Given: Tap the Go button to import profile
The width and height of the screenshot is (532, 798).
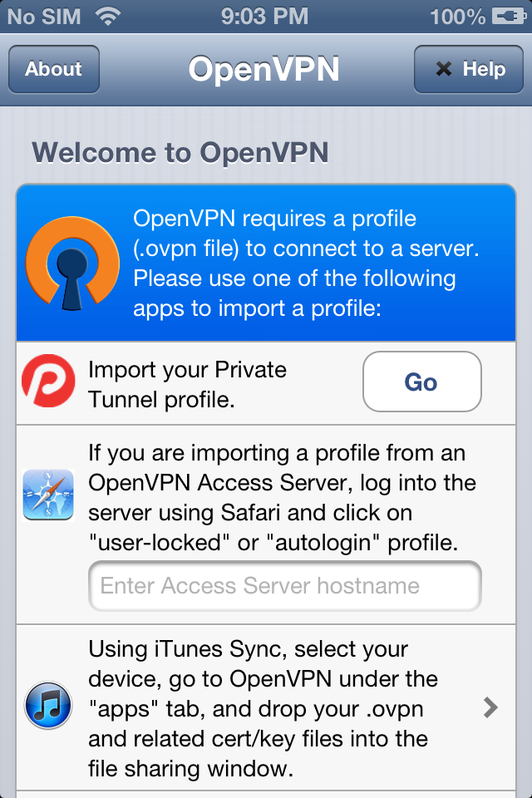Looking at the screenshot, I should point(421,382).
